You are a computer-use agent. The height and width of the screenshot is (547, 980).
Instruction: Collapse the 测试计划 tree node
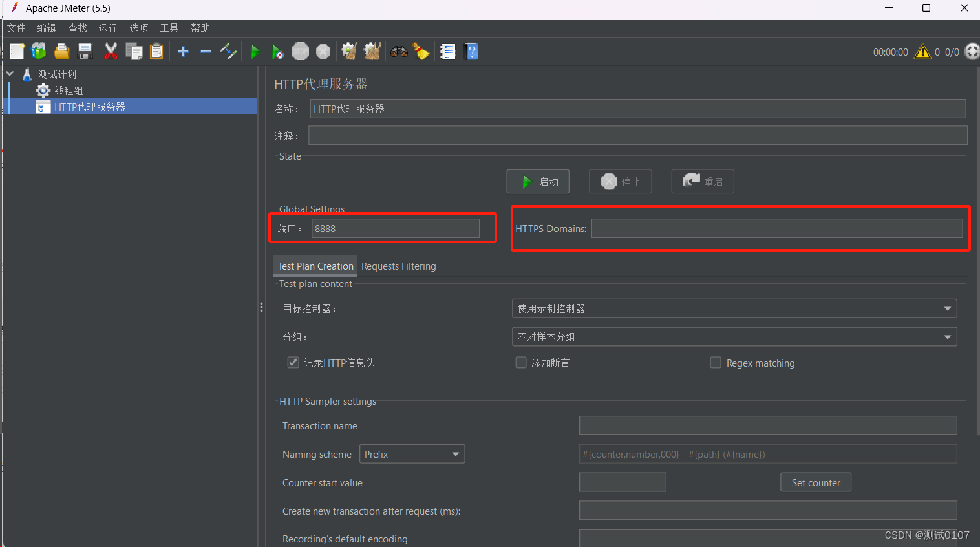pyautogui.click(x=10, y=74)
